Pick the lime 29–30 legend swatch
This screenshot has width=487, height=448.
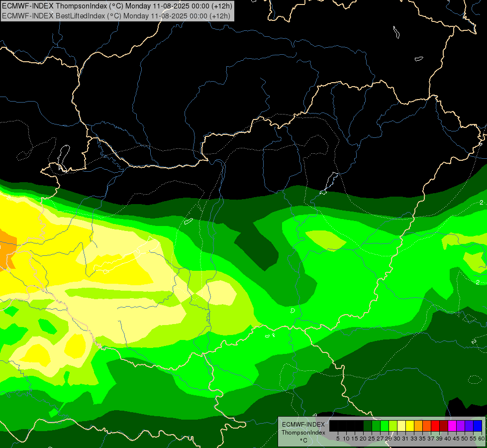pyautogui.click(x=393, y=426)
